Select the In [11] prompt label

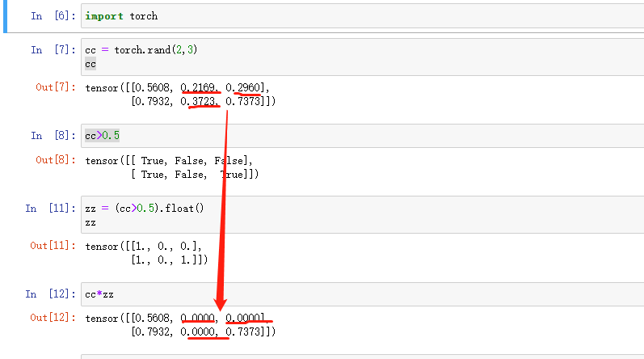pyautogui.click(x=50, y=209)
